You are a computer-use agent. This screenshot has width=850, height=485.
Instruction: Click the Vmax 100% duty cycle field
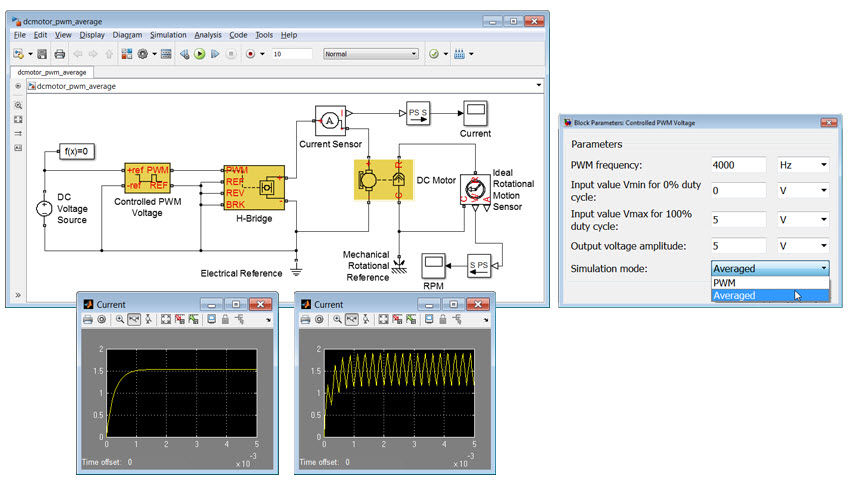pos(739,219)
